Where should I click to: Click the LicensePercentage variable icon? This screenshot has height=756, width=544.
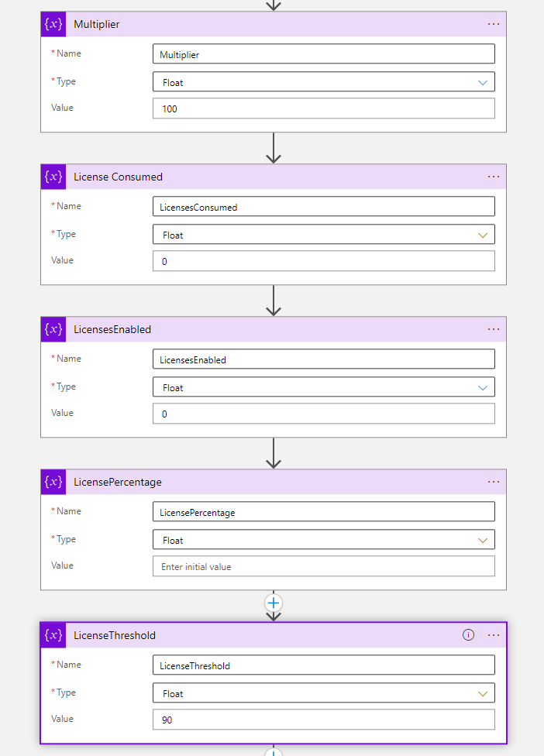(53, 482)
